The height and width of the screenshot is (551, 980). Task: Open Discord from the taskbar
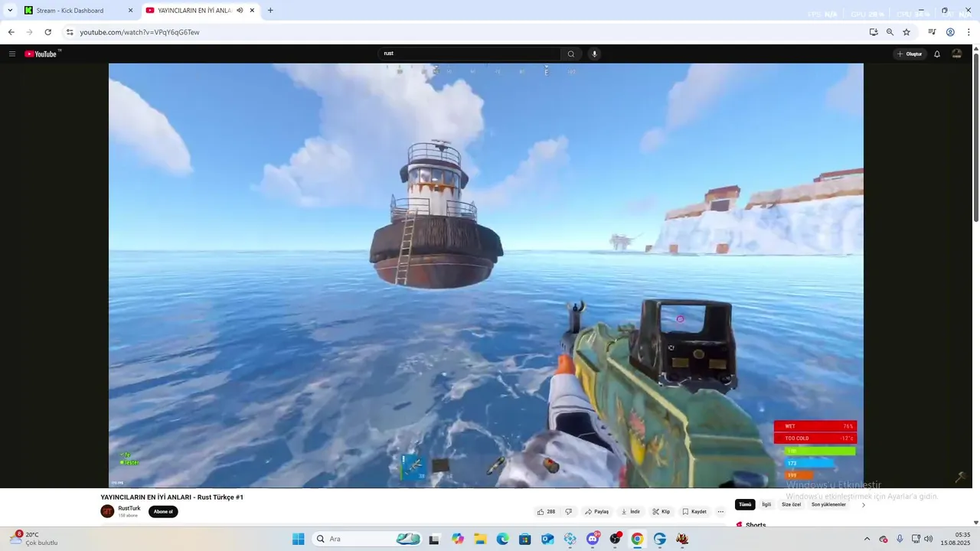click(593, 539)
